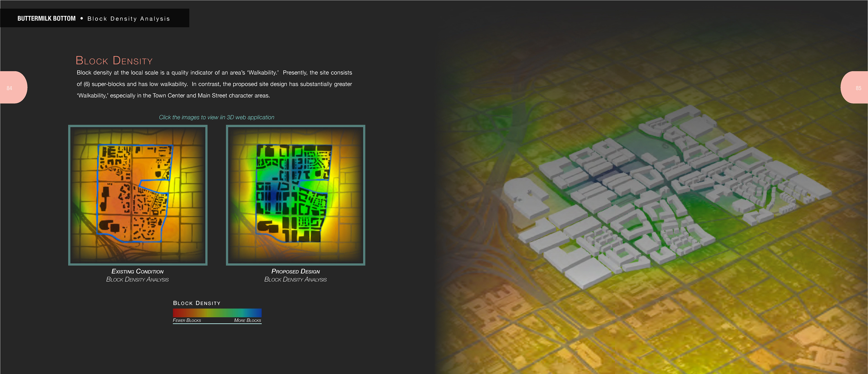Viewport: 868px width, 374px height.
Task: Select the Block Density Analysis header subtitle
Action: [x=129, y=19]
